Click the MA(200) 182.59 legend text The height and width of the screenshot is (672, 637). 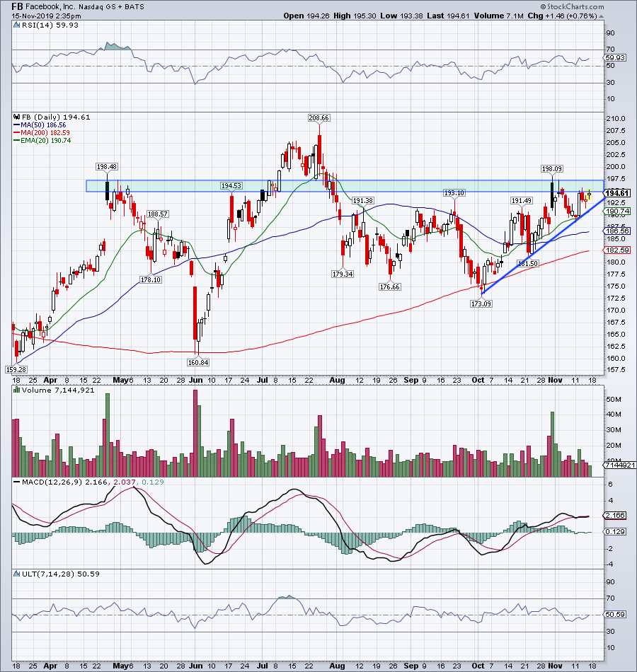[45, 133]
